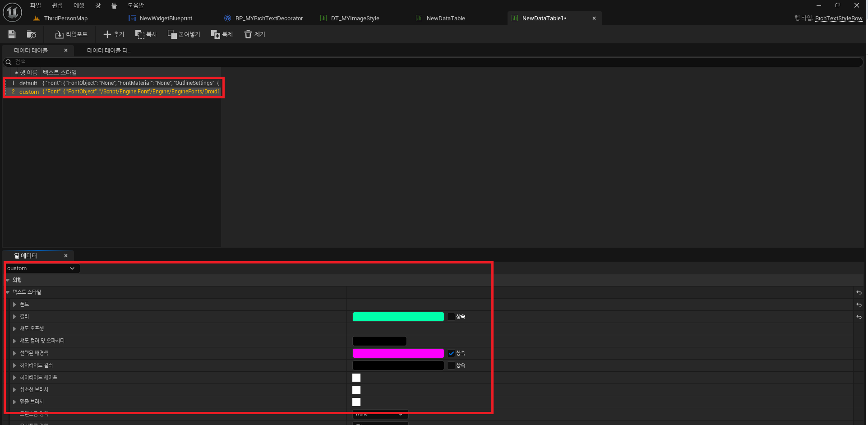
Task: Expand the 폰트 property
Action: coord(14,304)
